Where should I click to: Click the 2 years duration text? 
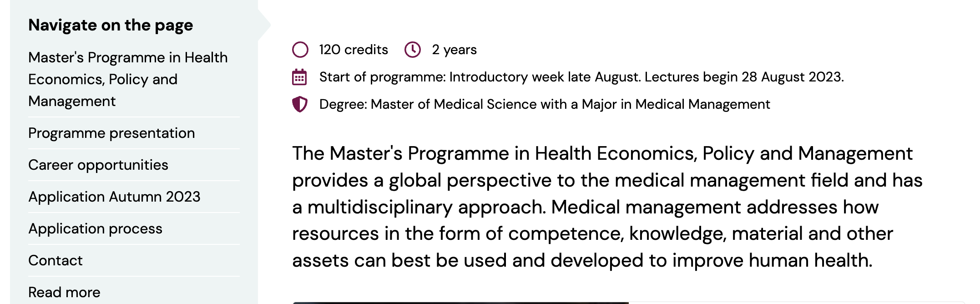454,50
